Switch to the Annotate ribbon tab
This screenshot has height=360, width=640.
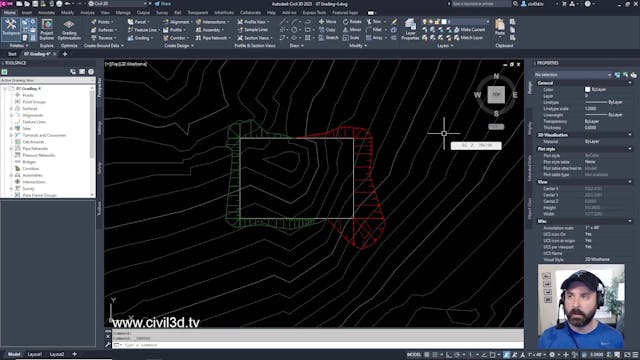(46, 13)
